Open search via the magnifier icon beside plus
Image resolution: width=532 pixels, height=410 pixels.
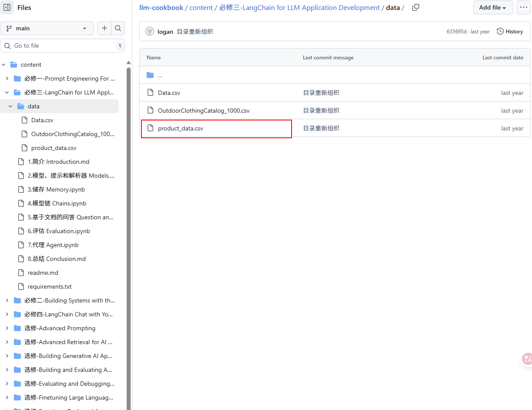click(x=118, y=28)
